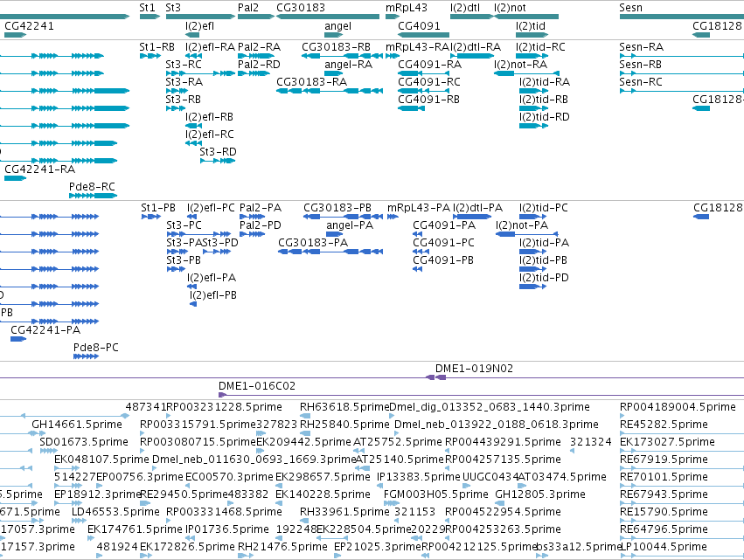This screenshot has width=744, height=560.
Task: Click the Pde8-RC transcript label
Action: tap(92, 187)
